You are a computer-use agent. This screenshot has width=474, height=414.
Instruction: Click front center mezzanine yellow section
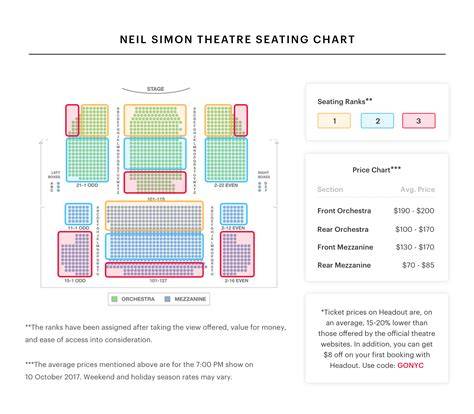tap(154, 216)
